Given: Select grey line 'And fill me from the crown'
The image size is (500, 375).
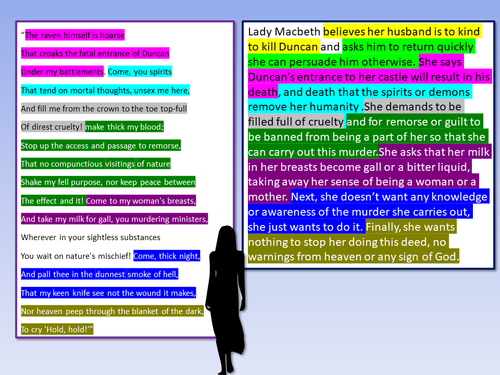Looking at the screenshot, I should [x=104, y=108].
